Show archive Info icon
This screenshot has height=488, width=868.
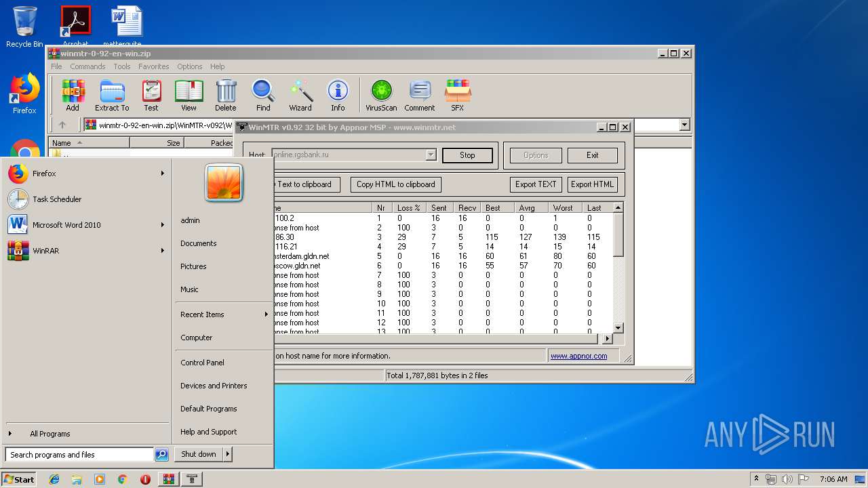point(338,95)
